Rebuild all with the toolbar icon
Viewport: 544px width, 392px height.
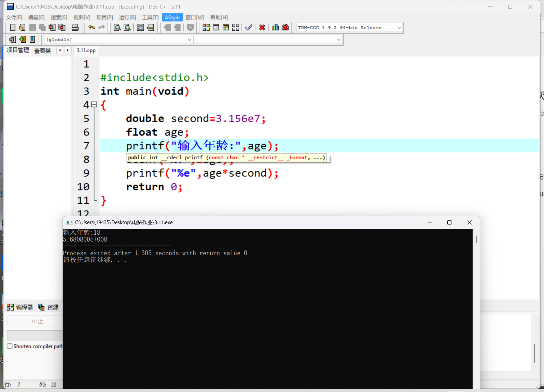(236, 28)
